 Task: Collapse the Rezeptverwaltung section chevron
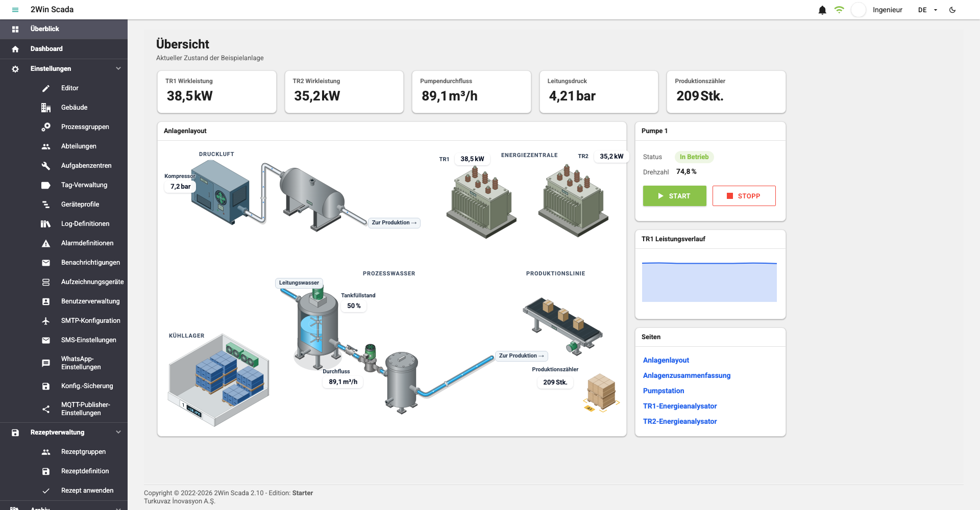click(118, 432)
